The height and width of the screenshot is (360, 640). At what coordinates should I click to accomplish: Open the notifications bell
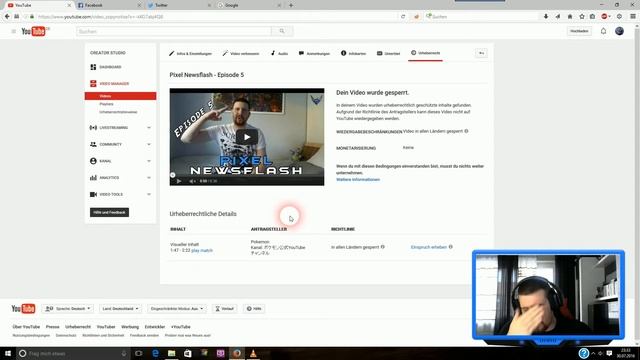(x=603, y=31)
